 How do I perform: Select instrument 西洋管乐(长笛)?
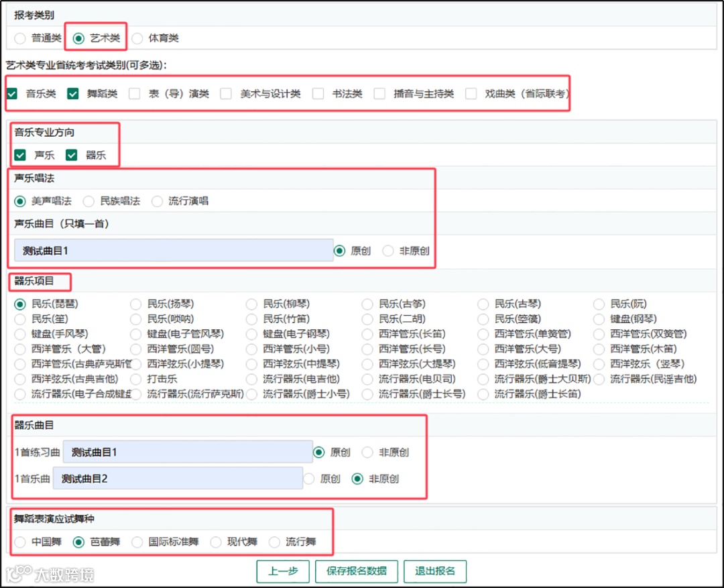click(367, 334)
